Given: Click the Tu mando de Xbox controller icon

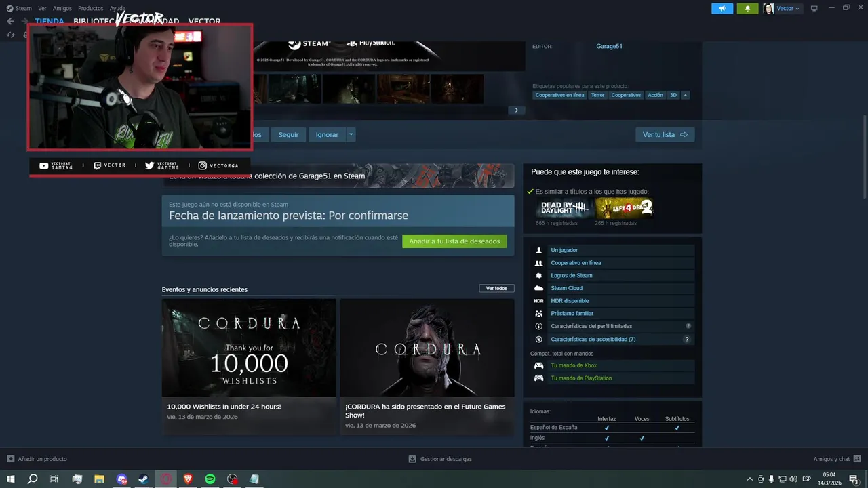Looking at the screenshot, I should click(538, 365).
